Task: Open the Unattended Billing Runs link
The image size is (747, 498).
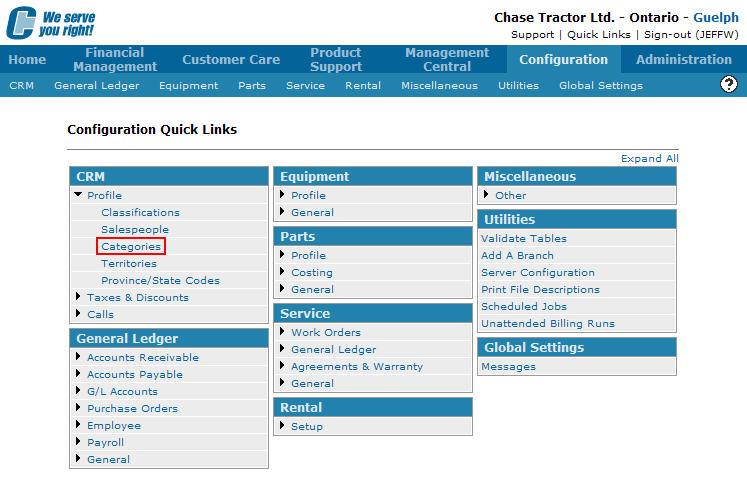Action: pyautogui.click(x=548, y=324)
